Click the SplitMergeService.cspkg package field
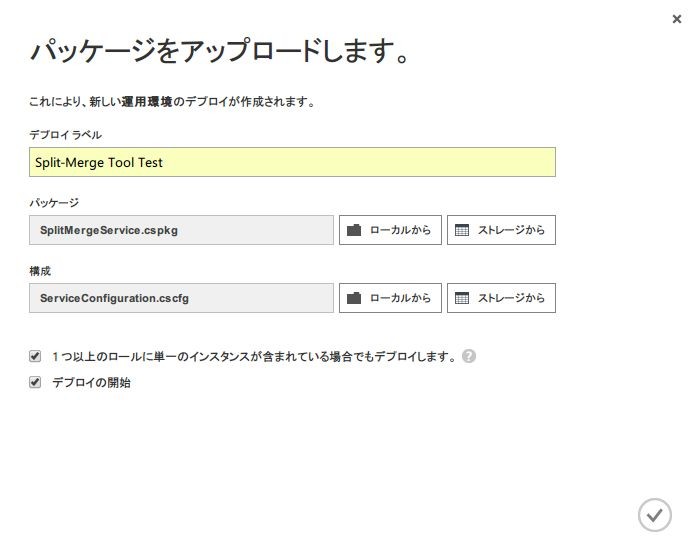 [181, 230]
